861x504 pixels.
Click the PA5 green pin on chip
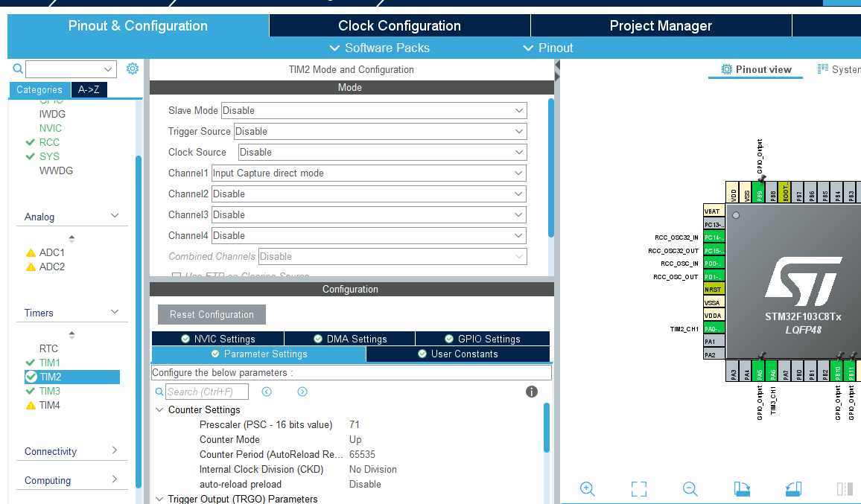click(x=760, y=371)
